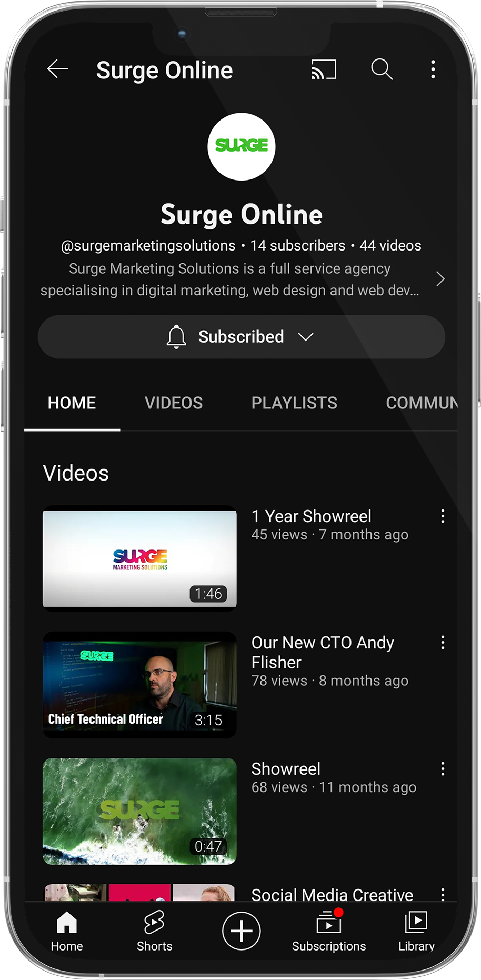The height and width of the screenshot is (980, 481).
Task: Tap the 14 subscribers count
Action: click(298, 246)
